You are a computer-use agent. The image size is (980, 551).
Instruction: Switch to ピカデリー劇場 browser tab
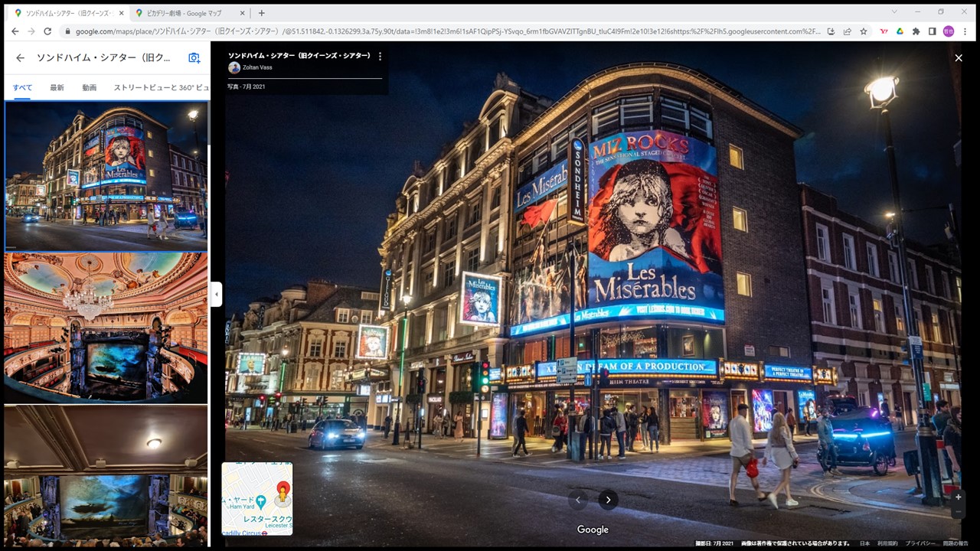click(191, 13)
